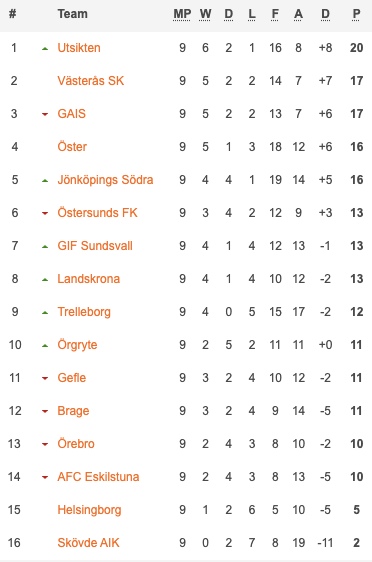Open the Landskrona team link

pyautogui.click(x=89, y=278)
